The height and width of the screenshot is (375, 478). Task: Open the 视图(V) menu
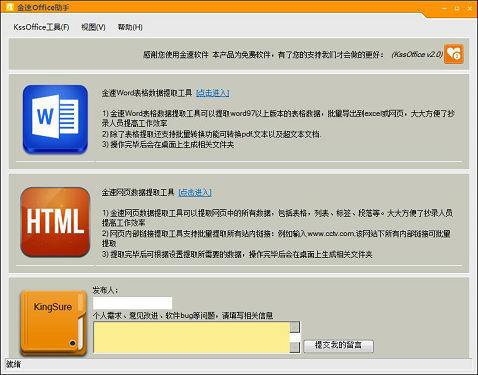click(93, 27)
